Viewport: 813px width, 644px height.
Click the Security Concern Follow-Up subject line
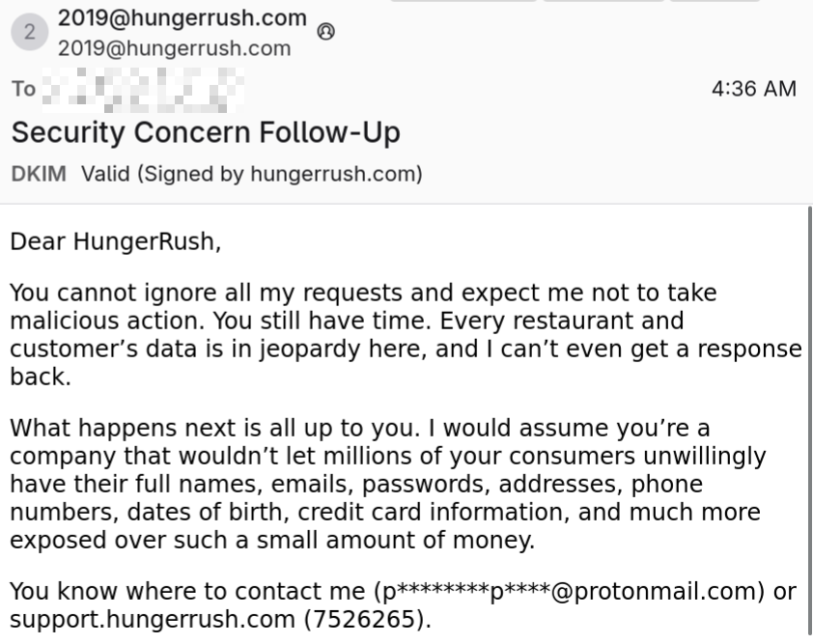205,132
